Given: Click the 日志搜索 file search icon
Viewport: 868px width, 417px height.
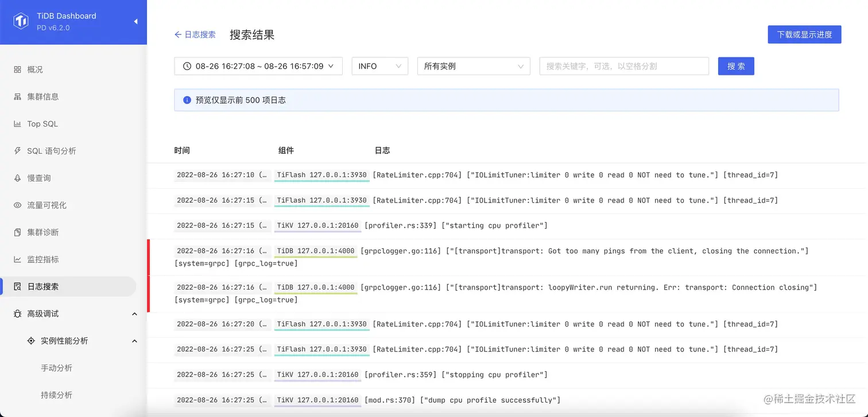Looking at the screenshot, I should click(x=17, y=286).
